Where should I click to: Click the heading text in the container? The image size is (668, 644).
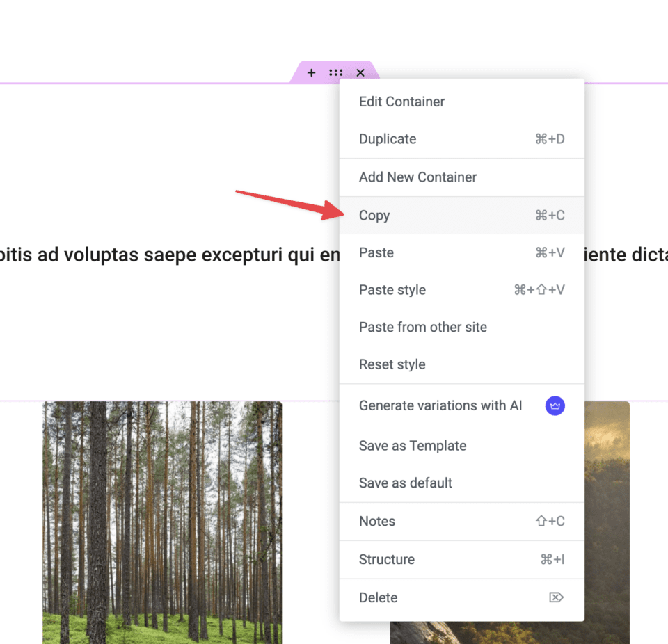[x=167, y=255]
